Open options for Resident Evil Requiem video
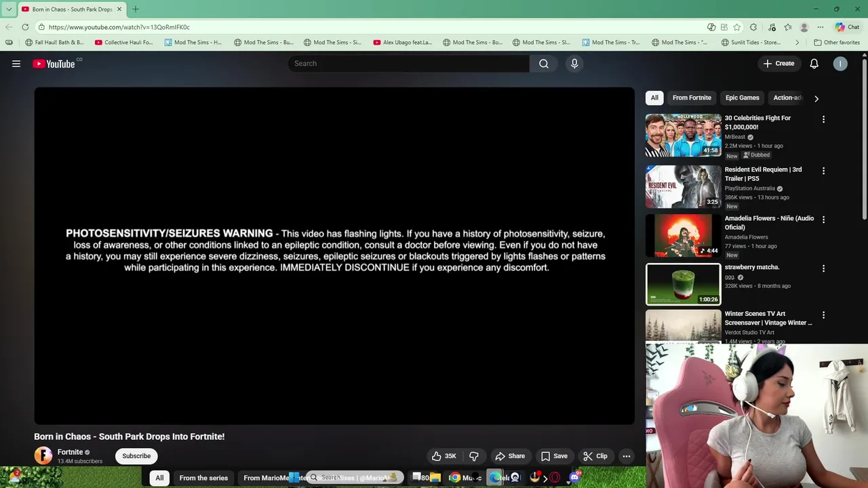Image resolution: width=868 pixels, height=488 pixels. click(x=823, y=171)
